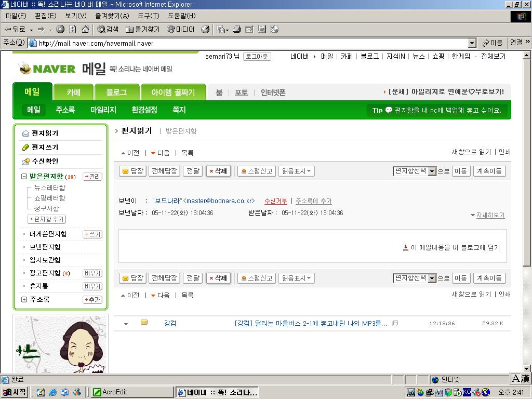This screenshot has height=399, width=532.
Task: Click the page's vertical scrollbar thumb
Action: (526, 163)
